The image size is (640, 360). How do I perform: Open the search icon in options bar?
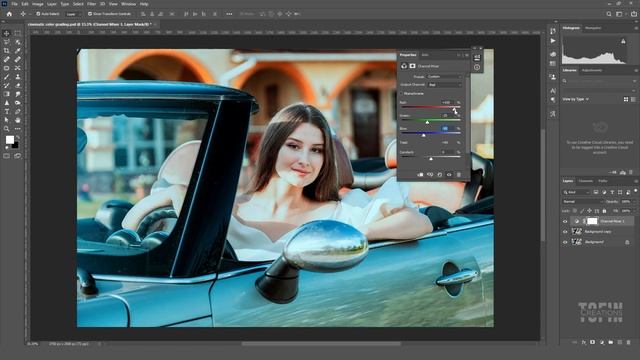[x=609, y=14]
